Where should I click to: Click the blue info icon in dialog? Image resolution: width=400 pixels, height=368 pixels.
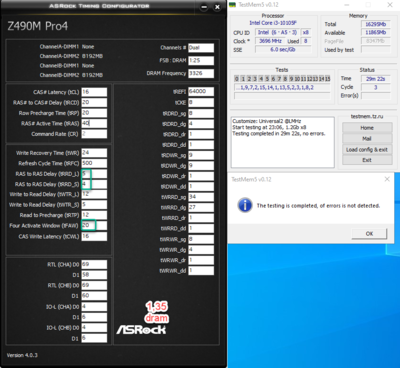[245, 205]
